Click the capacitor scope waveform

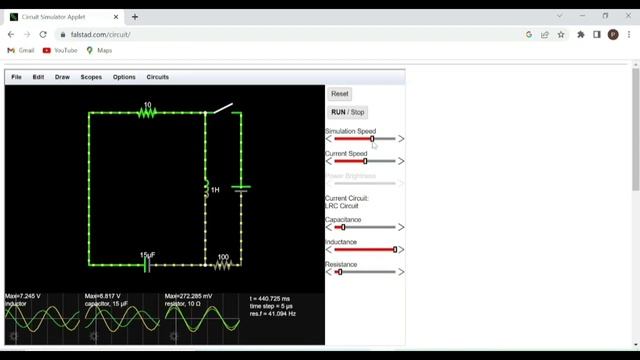coord(122,319)
